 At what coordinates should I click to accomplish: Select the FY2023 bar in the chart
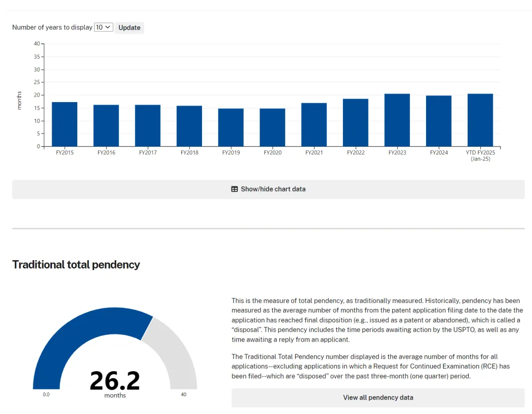click(397, 120)
